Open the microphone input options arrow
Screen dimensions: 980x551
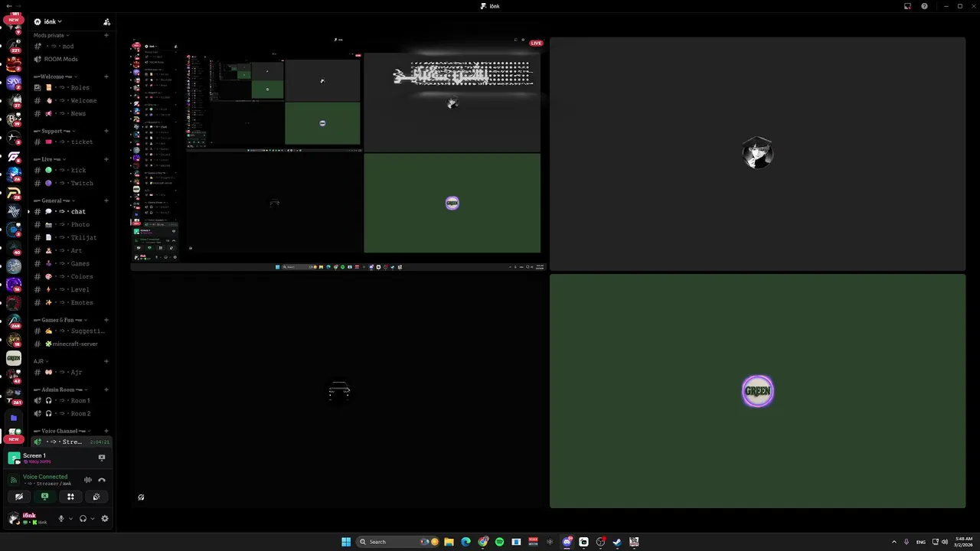(70, 518)
